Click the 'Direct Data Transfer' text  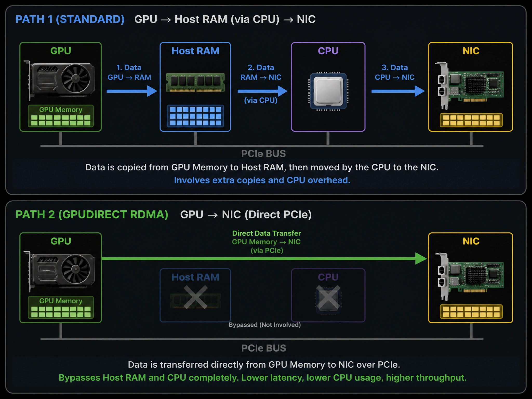(x=267, y=233)
